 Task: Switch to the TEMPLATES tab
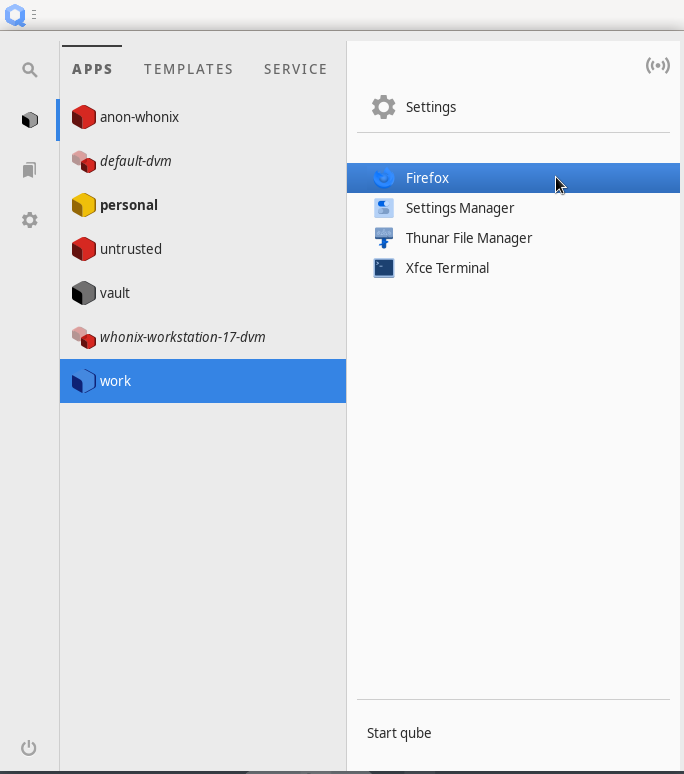coord(189,69)
